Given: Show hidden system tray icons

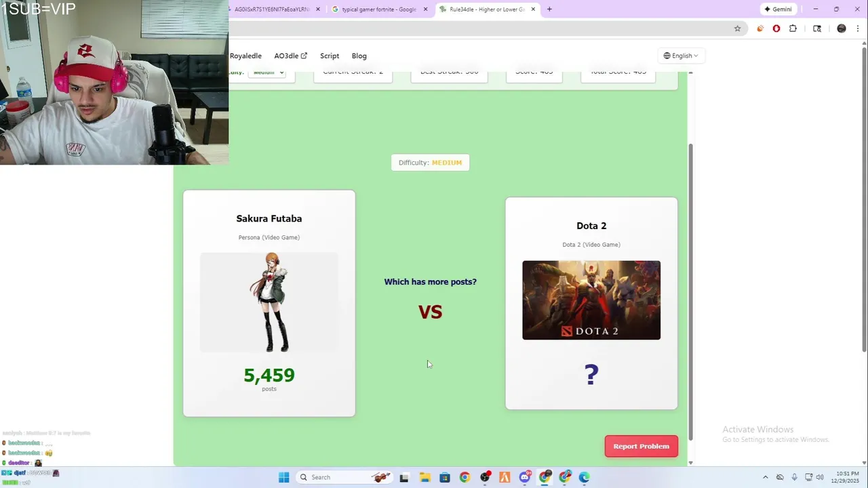Looking at the screenshot, I should 766,477.
